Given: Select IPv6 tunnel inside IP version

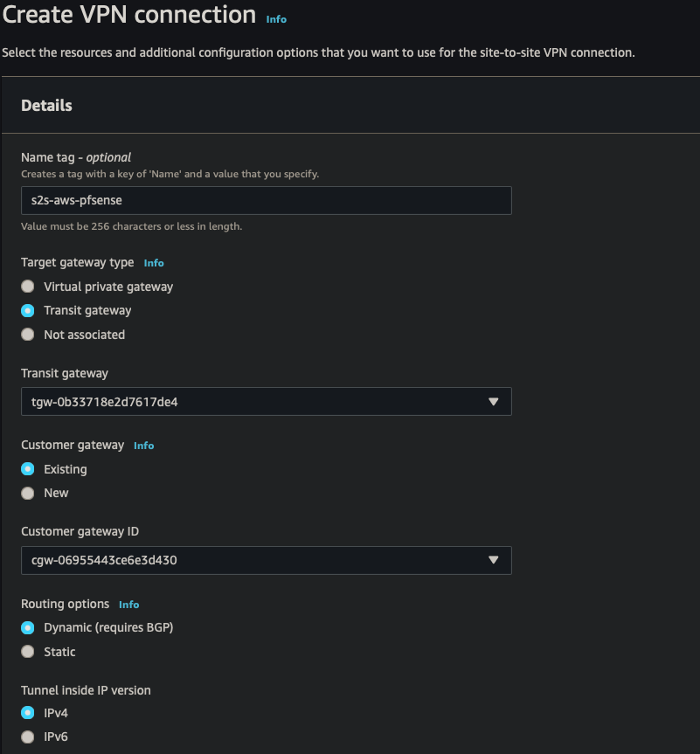Looking at the screenshot, I should [27, 737].
